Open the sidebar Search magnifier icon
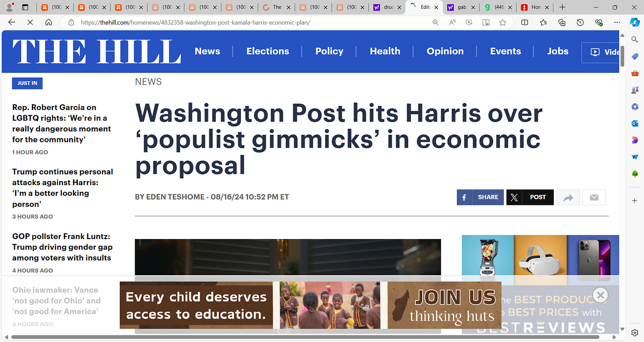 635,39
